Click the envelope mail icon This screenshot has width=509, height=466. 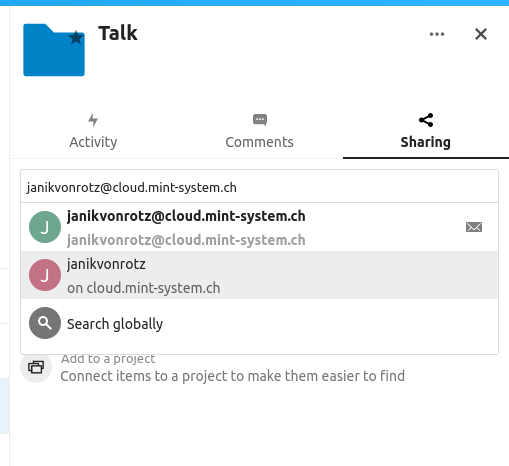[474, 227]
